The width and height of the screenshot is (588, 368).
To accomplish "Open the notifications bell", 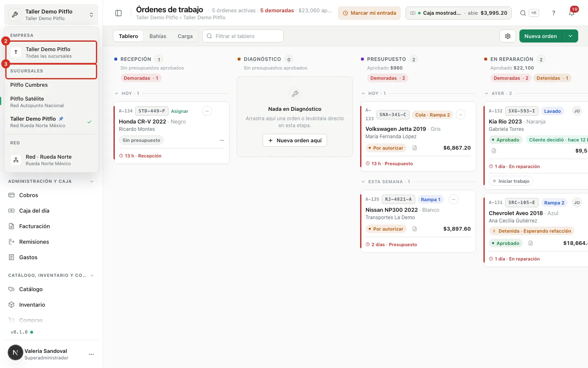I will coord(572,13).
